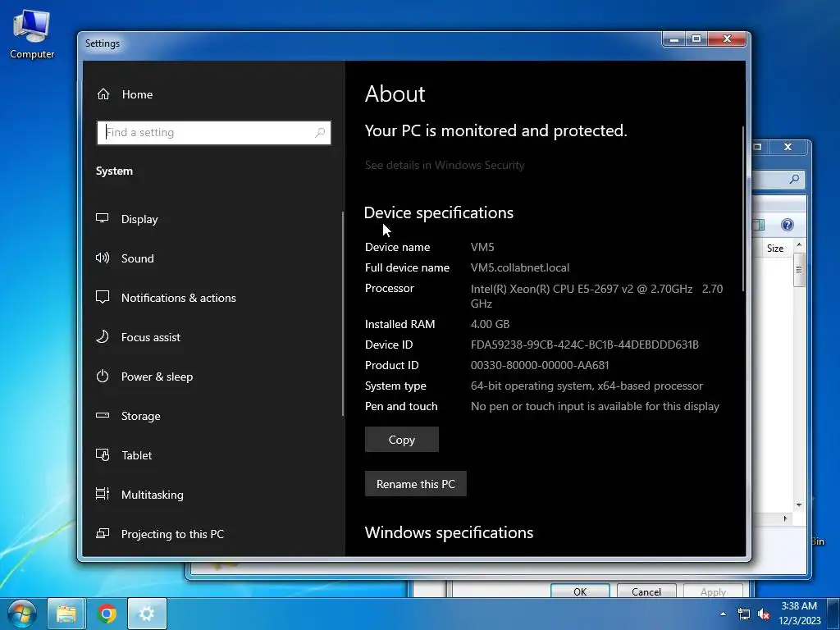Viewport: 840px width, 630px height.
Task: Maximize the Settings window
Action: (696, 39)
